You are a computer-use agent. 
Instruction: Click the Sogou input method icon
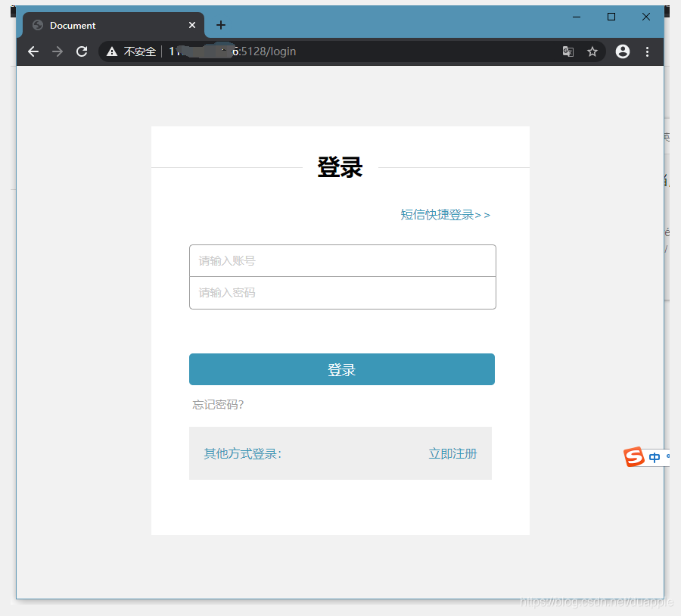coord(634,457)
